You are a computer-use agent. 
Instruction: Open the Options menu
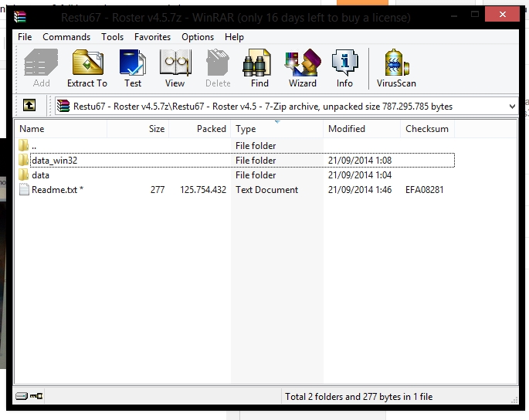tap(198, 37)
